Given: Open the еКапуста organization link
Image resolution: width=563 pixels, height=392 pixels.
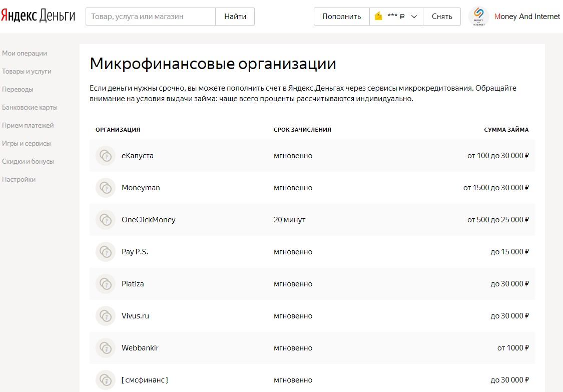Looking at the screenshot, I should point(138,156).
